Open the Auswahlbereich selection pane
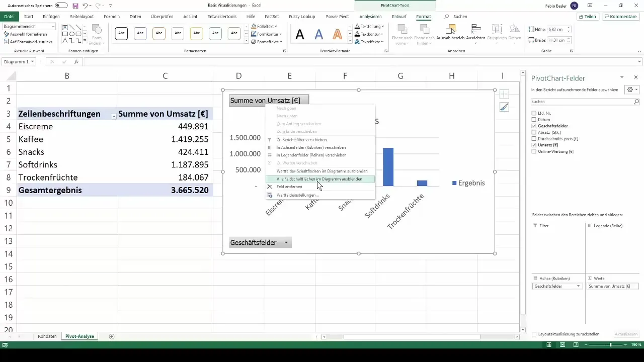644x362 pixels. [x=450, y=33]
